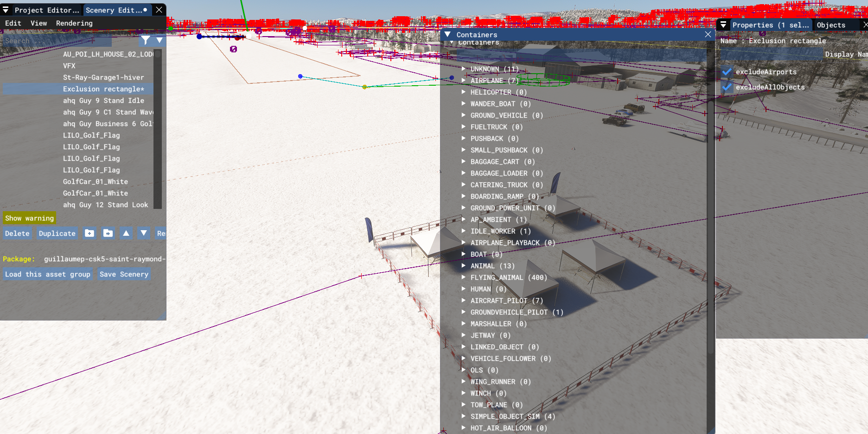This screenshot has height=434, width=868.
Task: Open the Properties panel options menu icon
Action: [723, 25]
